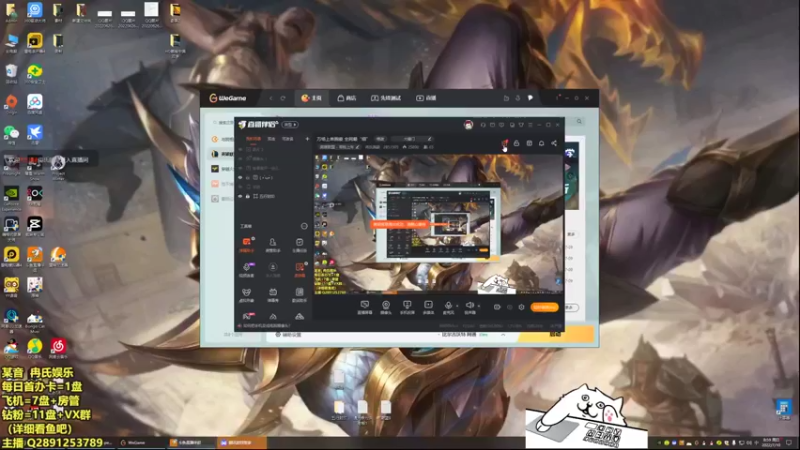Screen dimensions: 800x450
Task: Toggle lock on last source row
Action: point(248,196)
